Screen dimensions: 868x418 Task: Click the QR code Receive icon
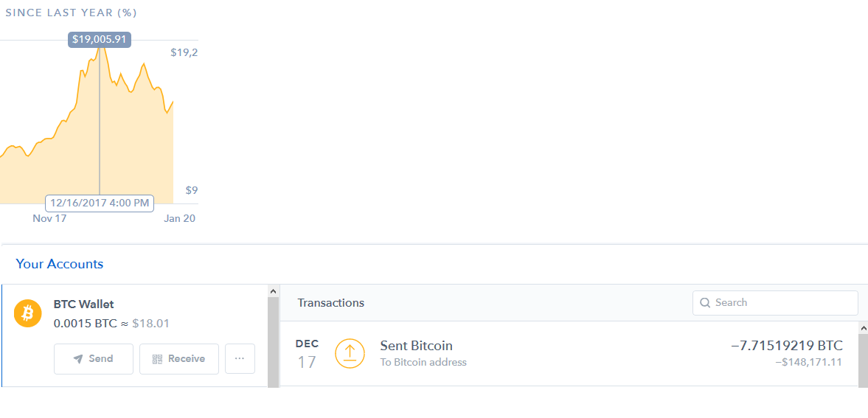pyautogui.click(x=158, y=359)
